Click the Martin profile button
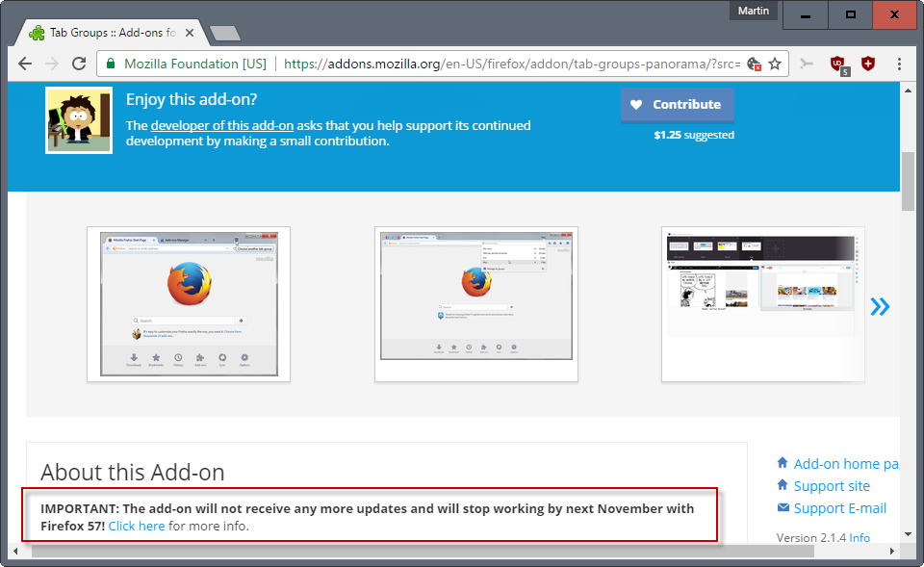 point(753,11)
